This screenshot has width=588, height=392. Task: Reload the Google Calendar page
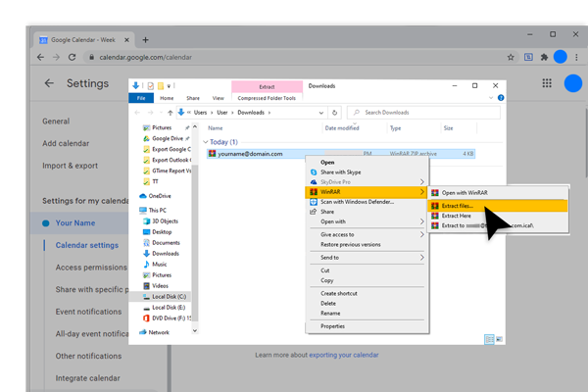[72, 57]
